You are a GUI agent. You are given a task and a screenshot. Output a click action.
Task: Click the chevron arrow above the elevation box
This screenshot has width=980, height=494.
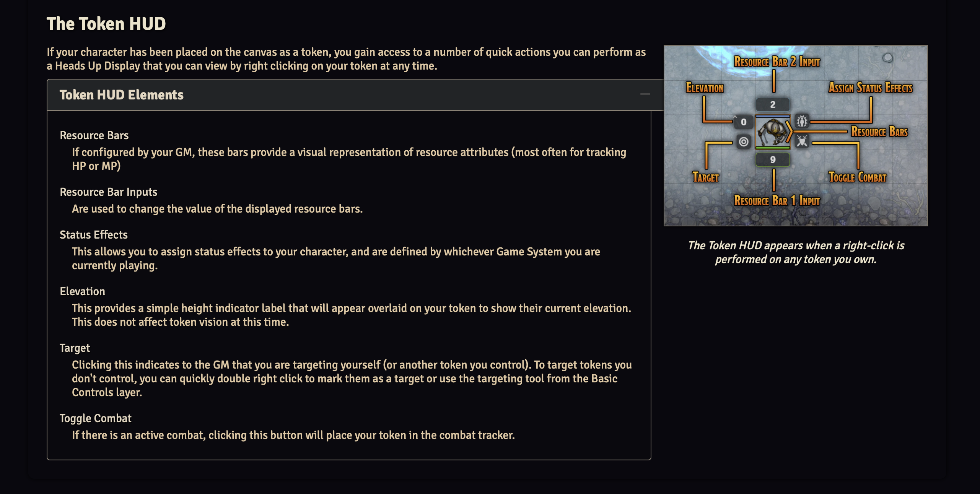pyautogui.click(x=735, y=117)
